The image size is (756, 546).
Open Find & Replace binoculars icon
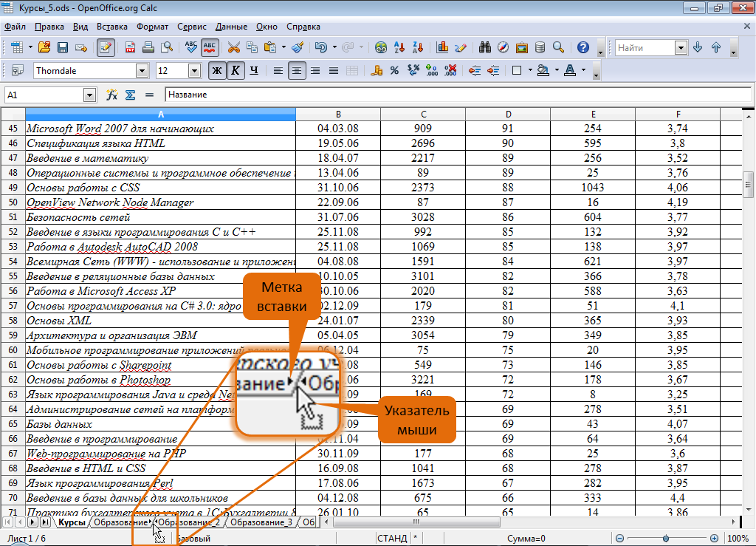[x=485, y=48]
